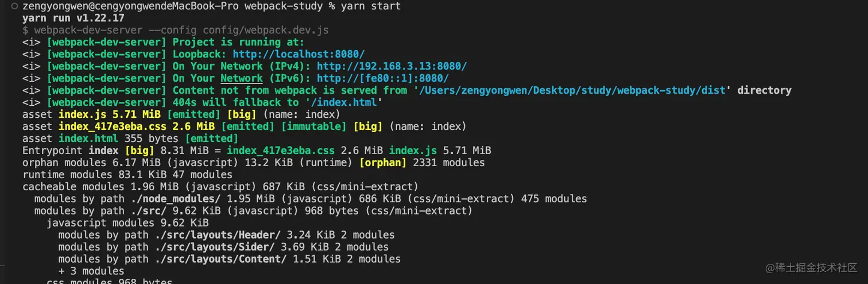868x284 pixels.
Task: Click the circle indicator before the prompt
Action: coord(14,6)
